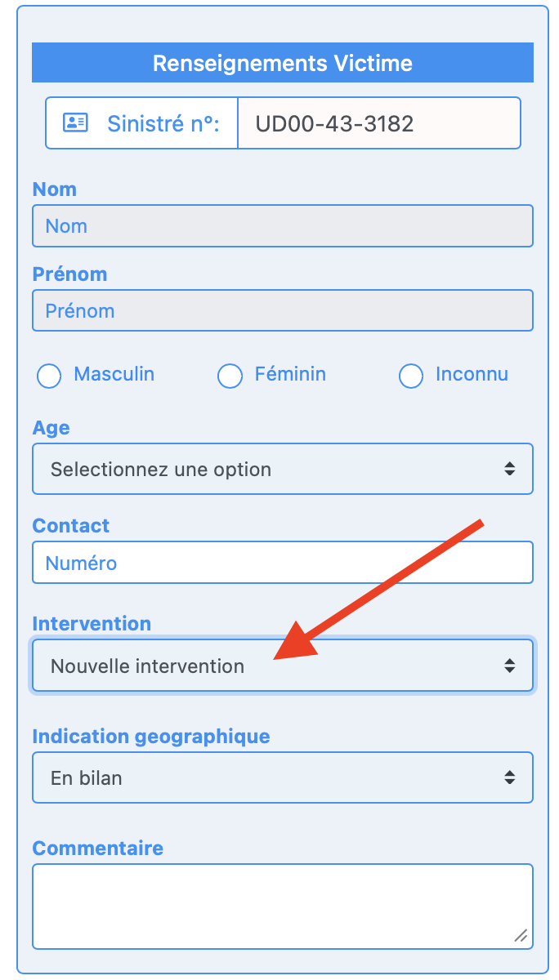Image resolution: width=559 pixels, height=980 pixels.
Task: Click the Contact Numéro field
Action: 282,563
